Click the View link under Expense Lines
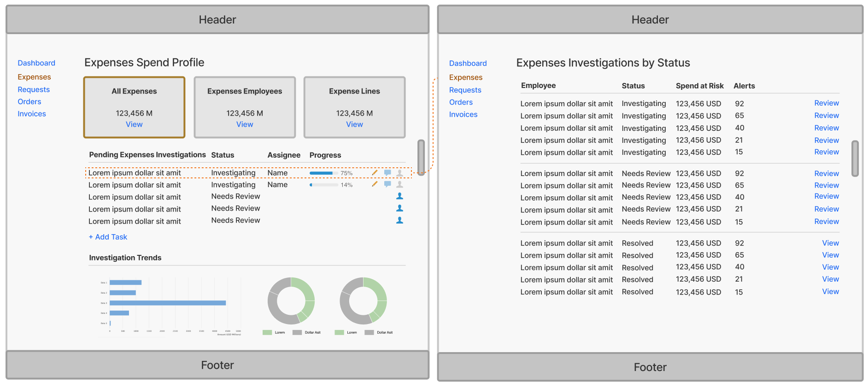868x389 pixels. tap(354, 124)
